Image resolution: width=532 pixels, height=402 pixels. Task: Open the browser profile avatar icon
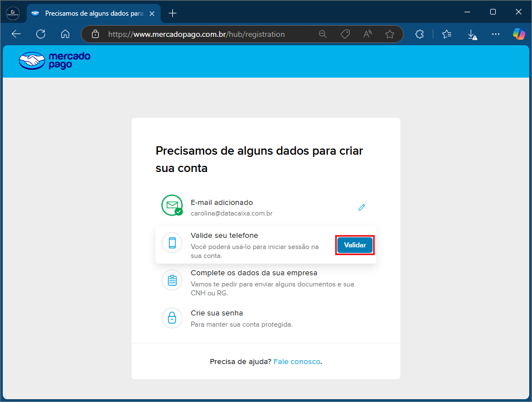tap(13, 13)
